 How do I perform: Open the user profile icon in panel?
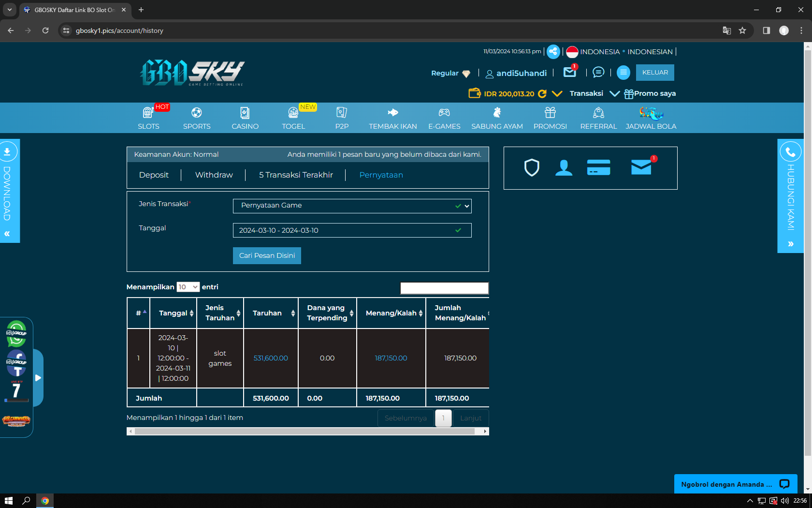564,168
